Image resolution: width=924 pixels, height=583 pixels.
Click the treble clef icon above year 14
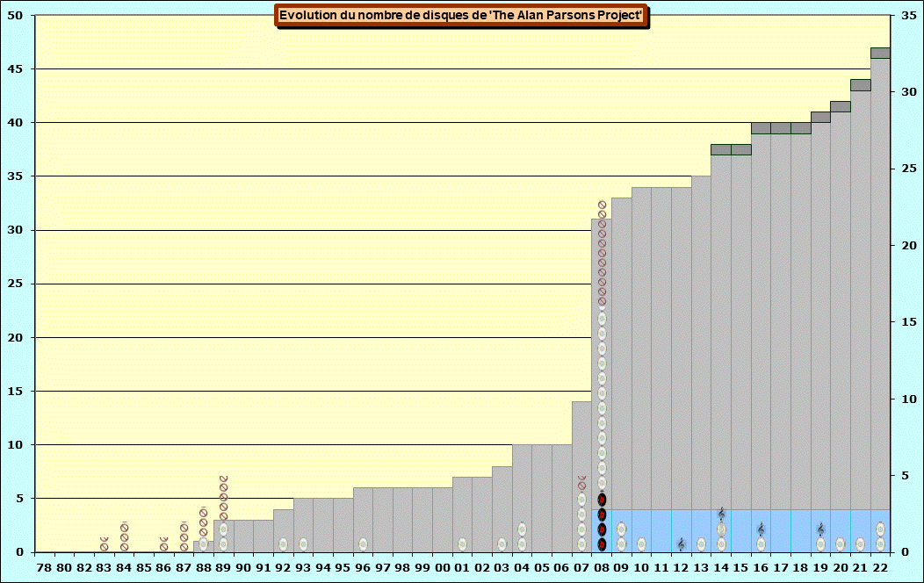tap(721, 515)
